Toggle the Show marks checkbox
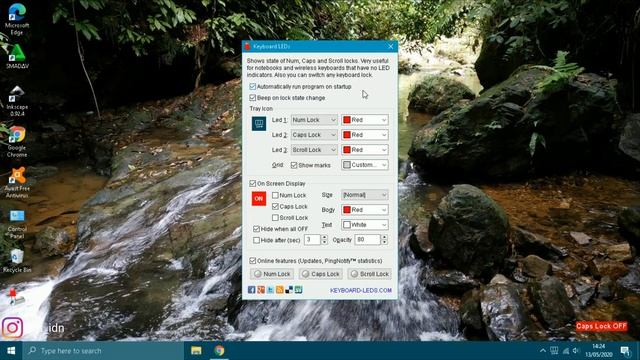The height and width of the screenshot is (360, 640). (294, 165)
